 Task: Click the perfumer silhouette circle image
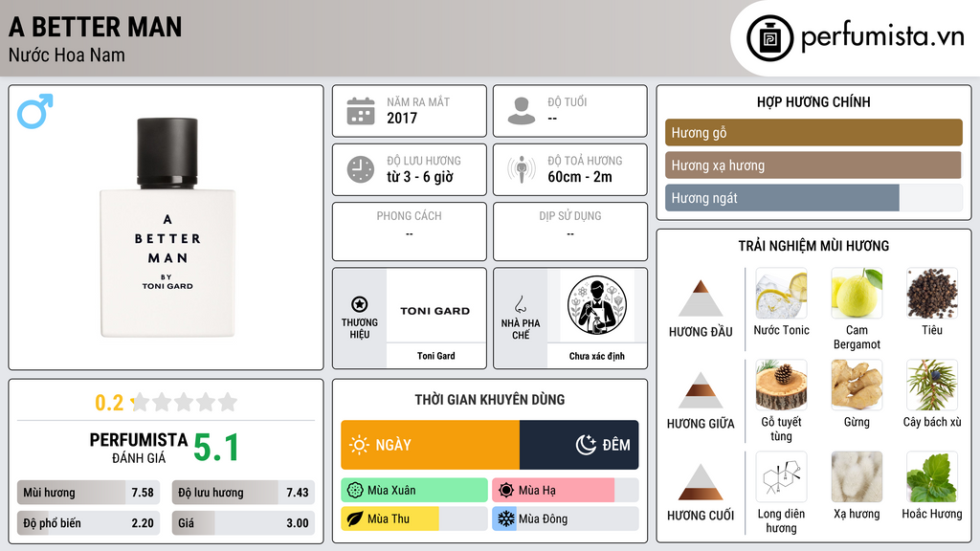pos(597,305)
